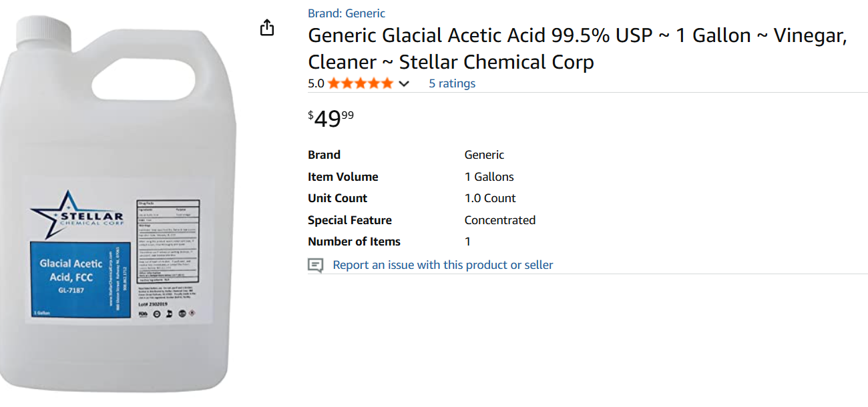The height and width of the screenshot is (407, 868).
Task: Select the 'Number of Items' label
Action: [x=354, y=242]
